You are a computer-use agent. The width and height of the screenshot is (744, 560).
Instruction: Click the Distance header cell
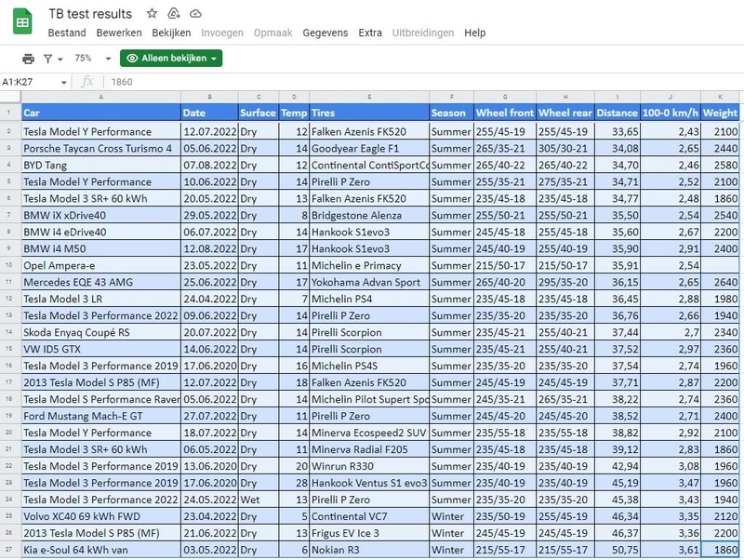tap(618, 113)
